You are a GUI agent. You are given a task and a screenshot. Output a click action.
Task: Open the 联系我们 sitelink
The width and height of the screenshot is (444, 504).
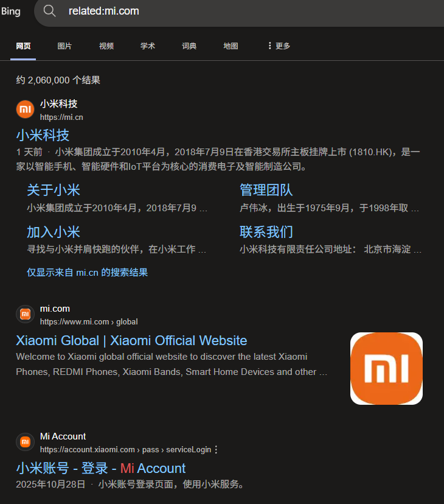coord(266,232)
